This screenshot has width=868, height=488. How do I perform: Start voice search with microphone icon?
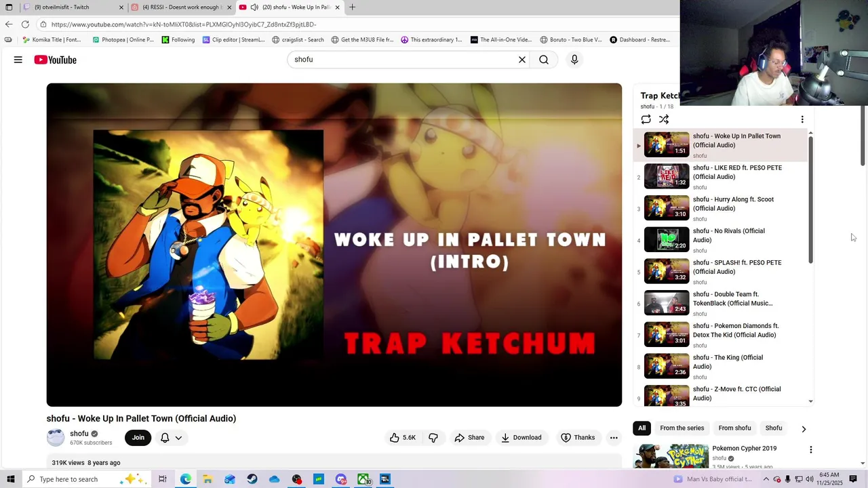click(574, 60)
